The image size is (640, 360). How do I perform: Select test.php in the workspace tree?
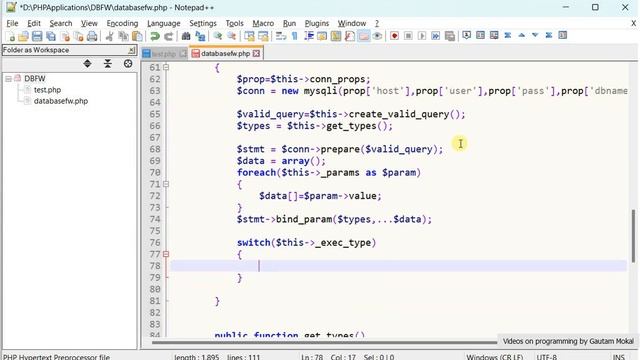(47, 90)
